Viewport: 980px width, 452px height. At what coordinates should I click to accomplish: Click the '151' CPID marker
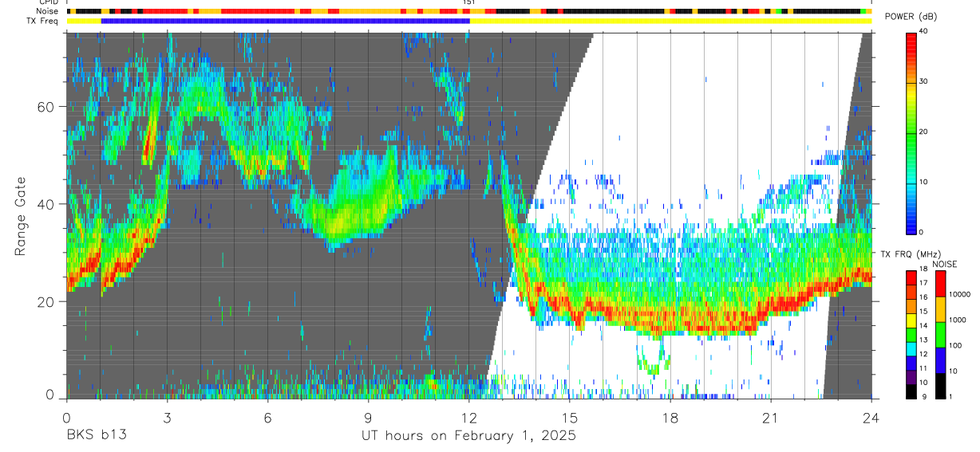click(x=469, y=3)
